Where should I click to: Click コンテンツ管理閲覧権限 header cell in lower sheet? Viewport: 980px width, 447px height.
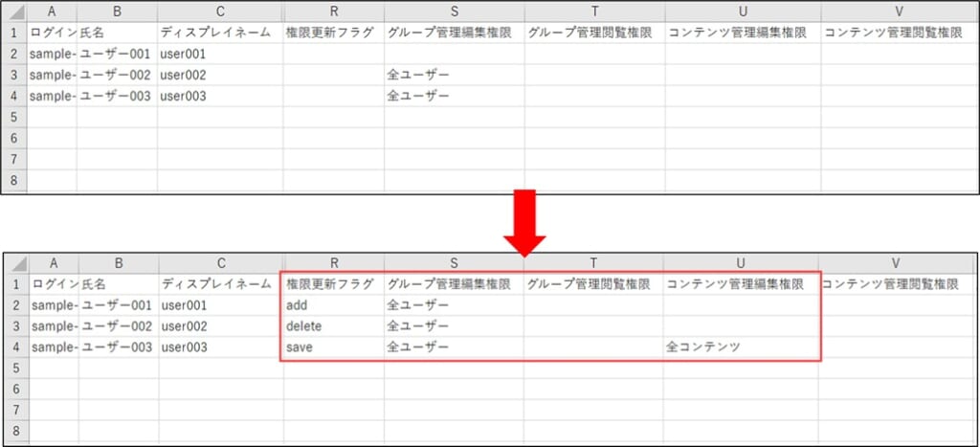[897, 284]
